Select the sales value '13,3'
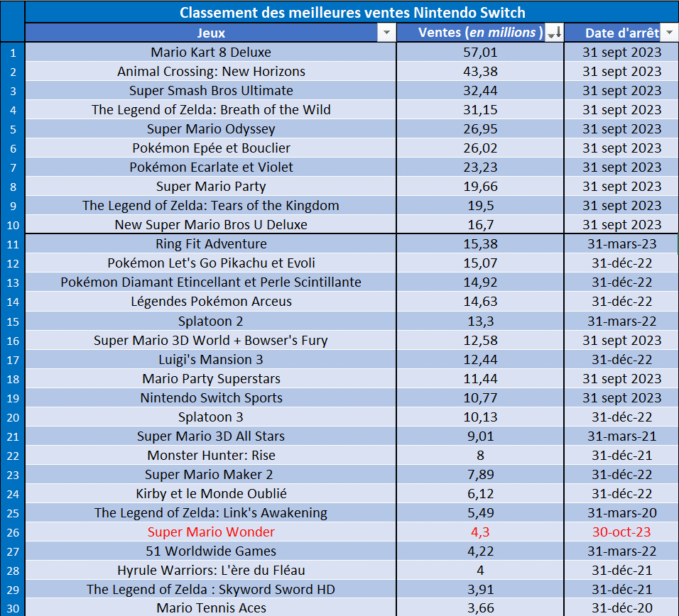This screenshot has height=616, width=679. 480,321
